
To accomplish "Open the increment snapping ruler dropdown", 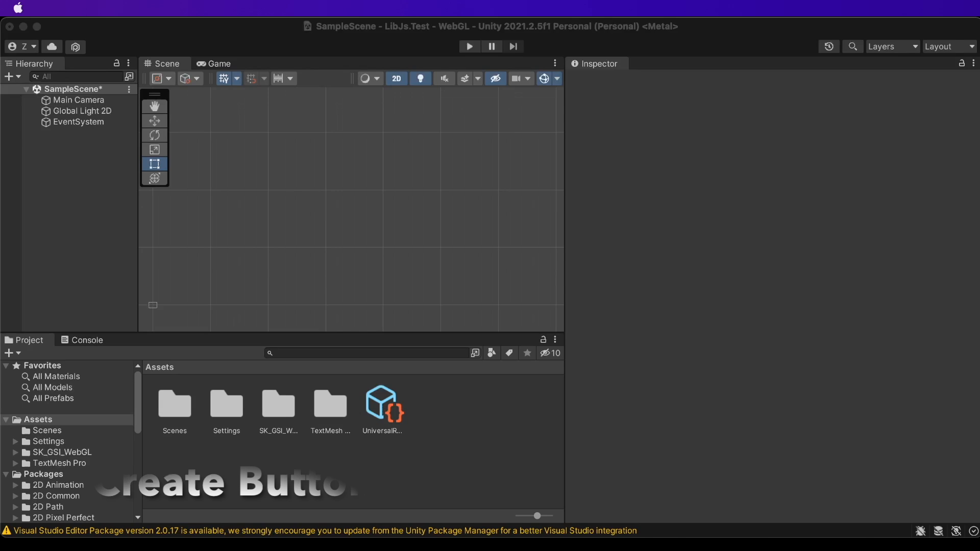I will (x=284, y=79).
